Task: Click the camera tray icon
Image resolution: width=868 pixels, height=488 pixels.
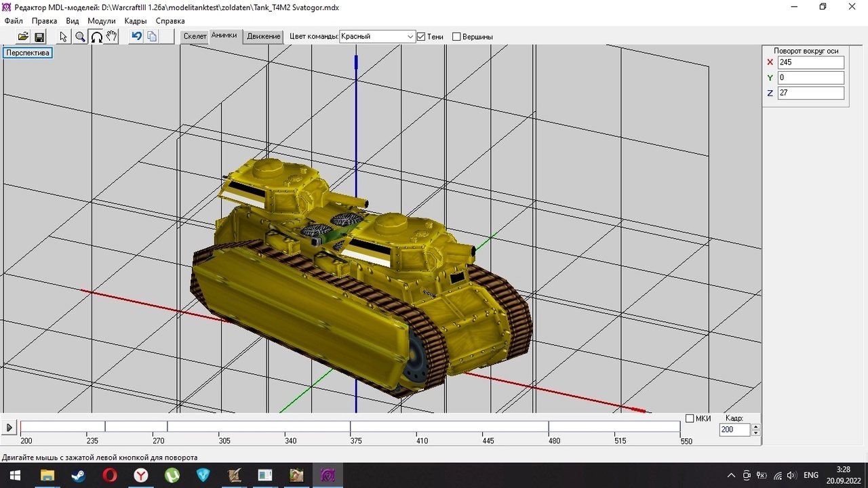Action: pyautogui.click(x=747, y=475)
